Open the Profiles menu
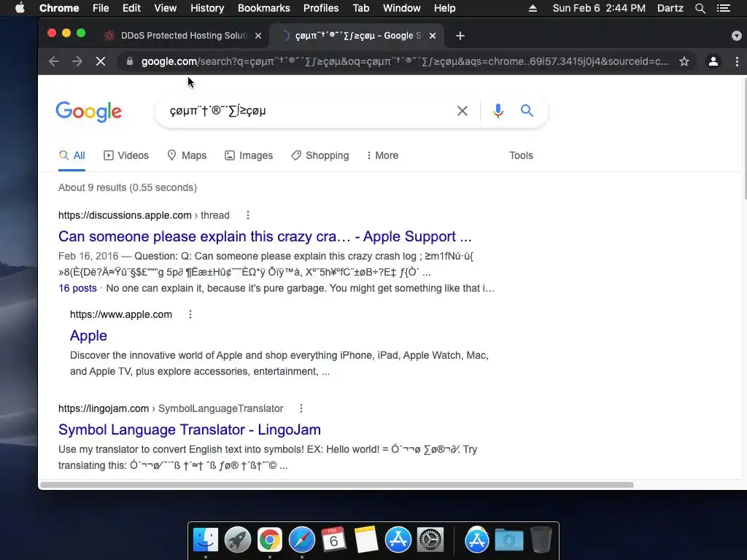Viewport: 747px width, 560px height. pos(321,8)
